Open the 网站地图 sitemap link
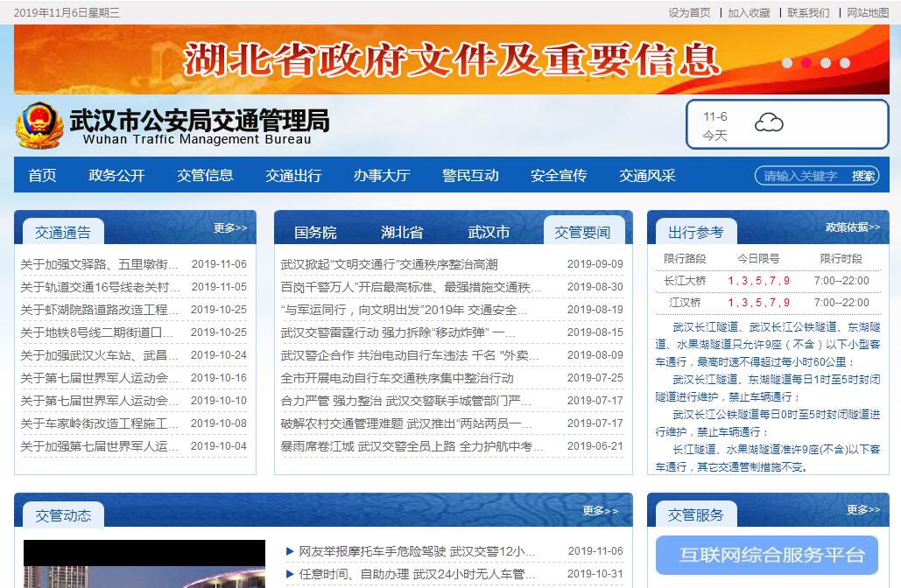Image resolution: width=901 pixels, height=588 pixels. (868, 12)
